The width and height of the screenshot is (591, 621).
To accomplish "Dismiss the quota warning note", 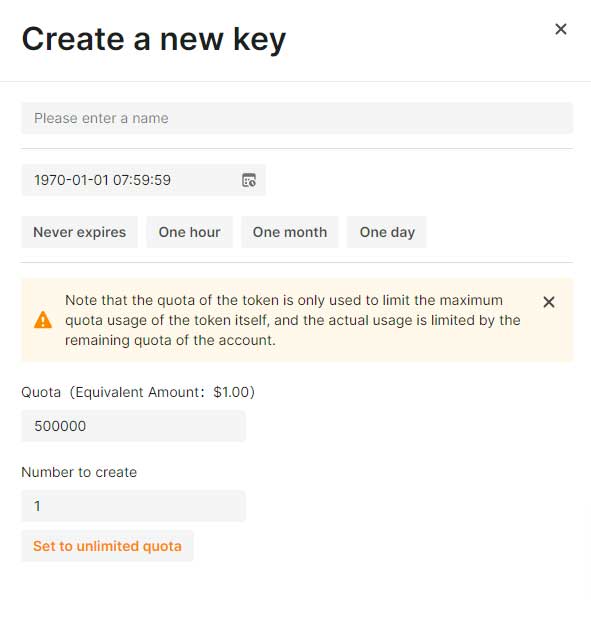I will tap(549, 302).
